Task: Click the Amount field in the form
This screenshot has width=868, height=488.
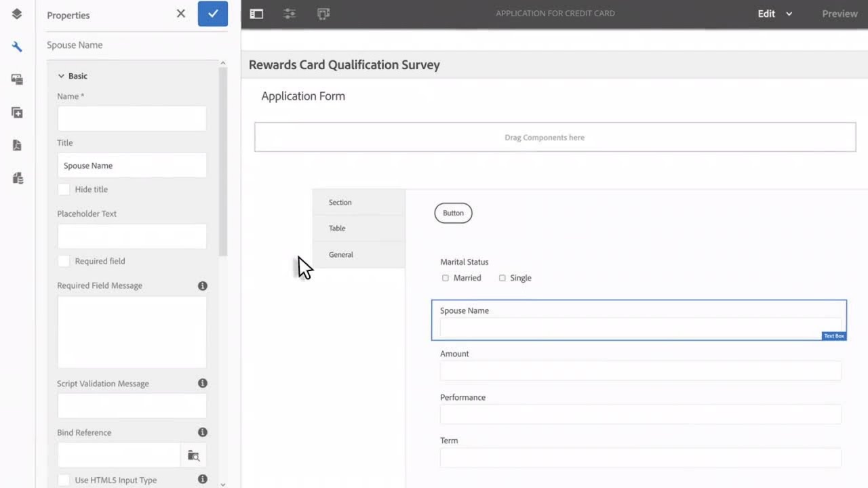Action: click(x=640, y=370)
